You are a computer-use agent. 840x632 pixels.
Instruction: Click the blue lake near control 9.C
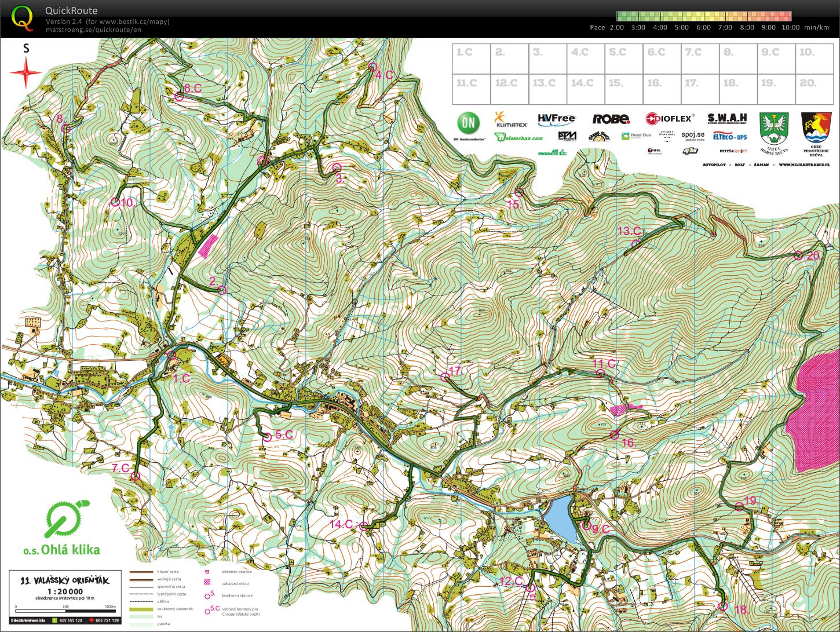tap(561, 519)
